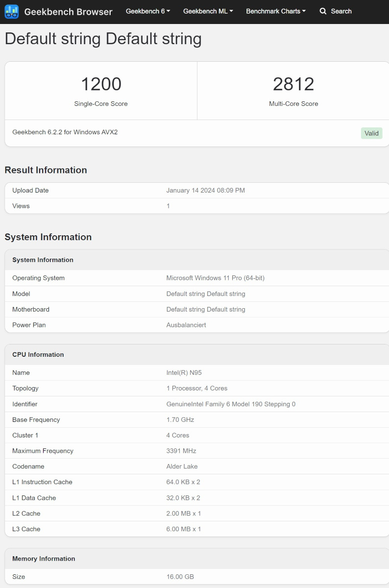
Task: Select the Views count value 1
Action: (x=168, y=206)
